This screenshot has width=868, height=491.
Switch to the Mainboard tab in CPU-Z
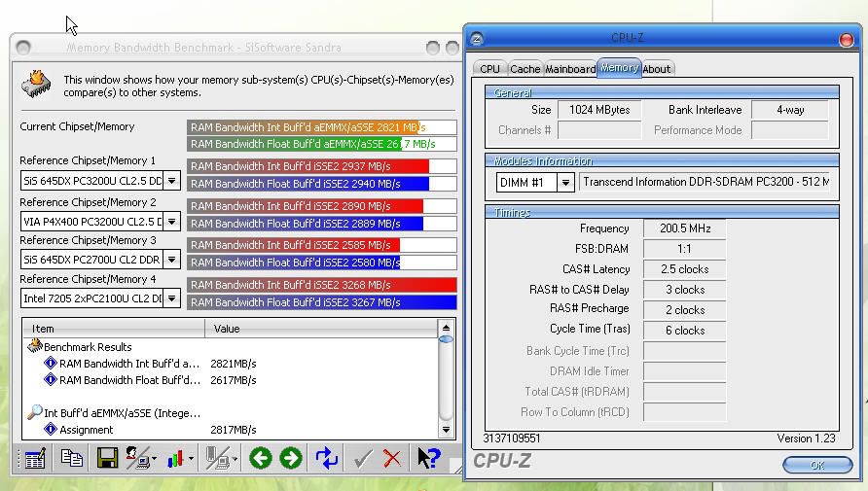tap(570, 69)
